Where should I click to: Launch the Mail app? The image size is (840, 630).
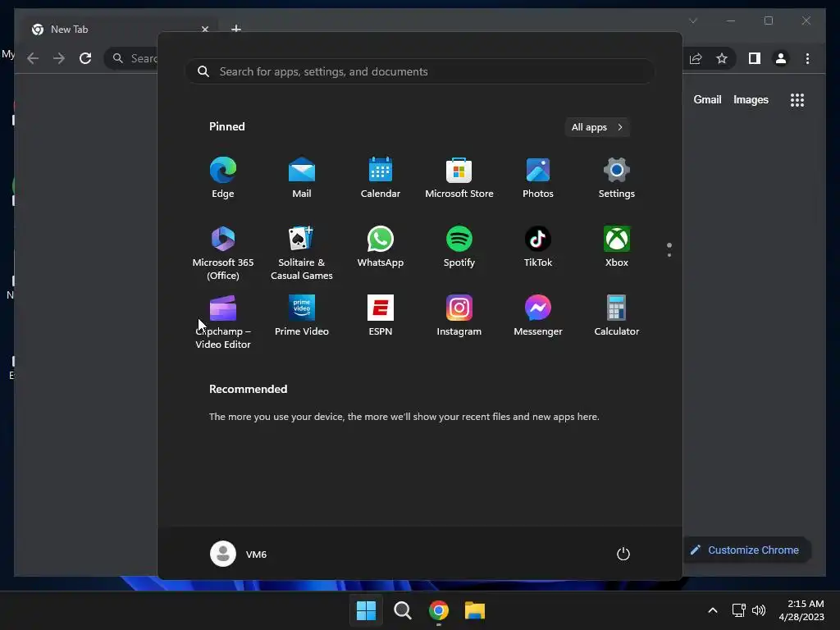302,178
